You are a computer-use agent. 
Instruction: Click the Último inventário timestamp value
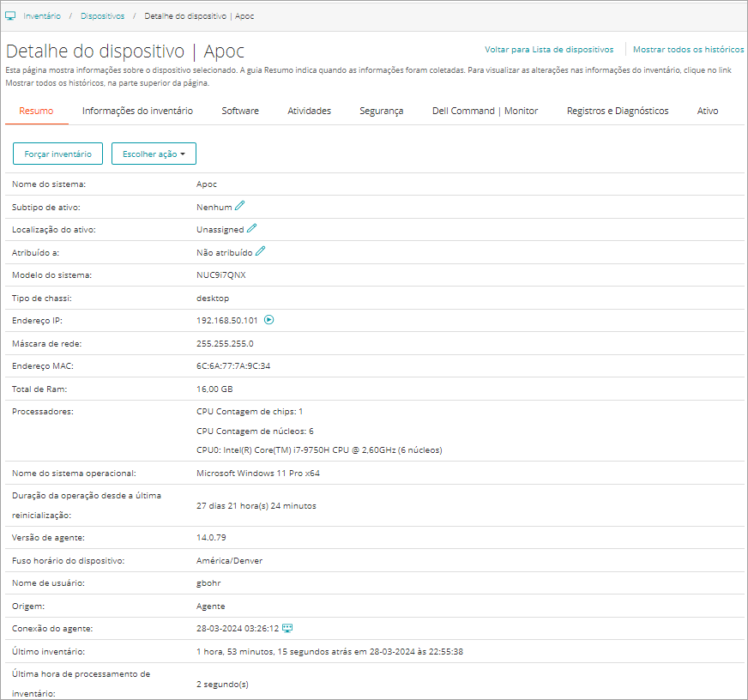[329, 651]
